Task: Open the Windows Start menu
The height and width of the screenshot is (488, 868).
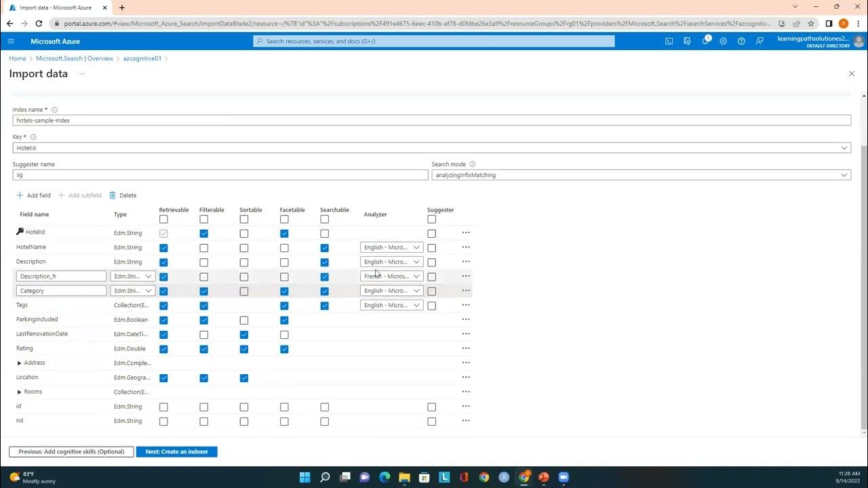Action: pyautogui.click(x=305, y=477)
